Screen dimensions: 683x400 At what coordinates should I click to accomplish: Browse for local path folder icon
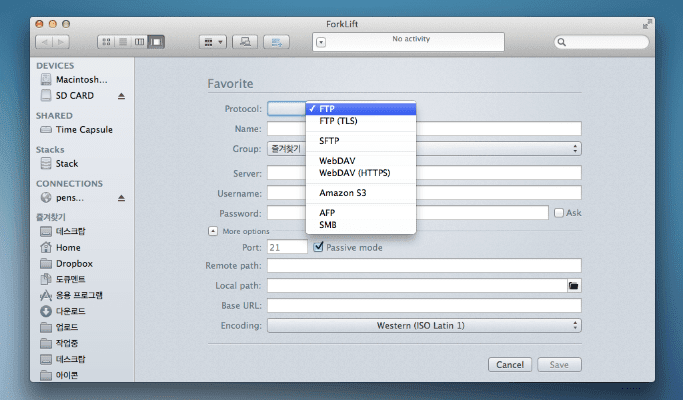pyautogui.click(x=574, y=286)
